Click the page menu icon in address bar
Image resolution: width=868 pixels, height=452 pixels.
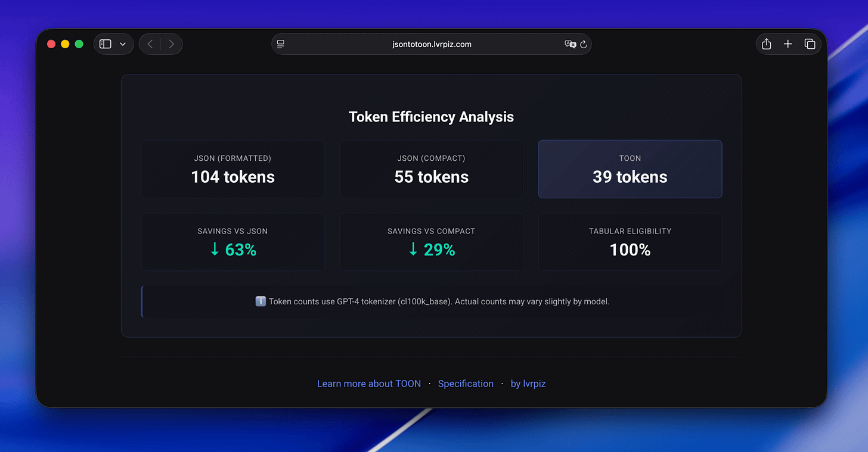[281, 44]
